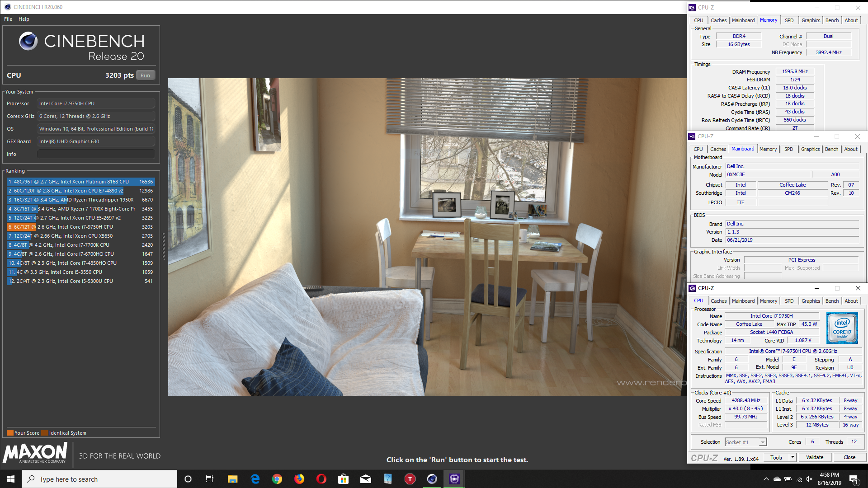Launch Opera from the taskbar

coord(321,479)
